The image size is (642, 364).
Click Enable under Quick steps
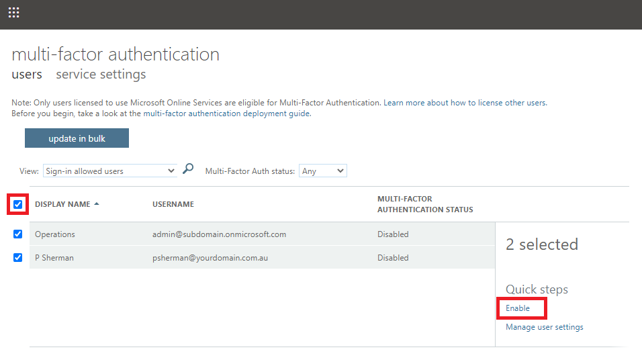(x=518, y=308)
